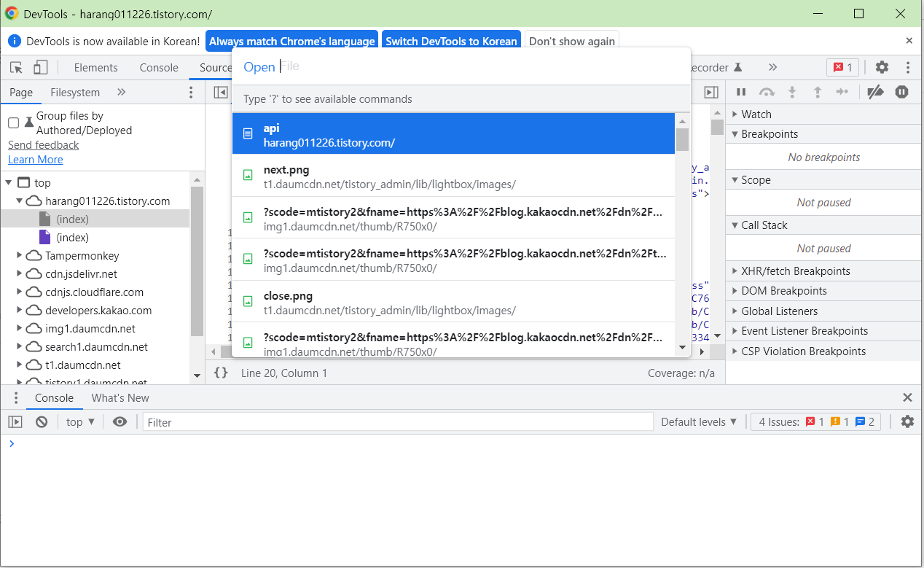Screen dimensions: 924x568
Task: Focus the console Filter field
Action: click(398, 421)
